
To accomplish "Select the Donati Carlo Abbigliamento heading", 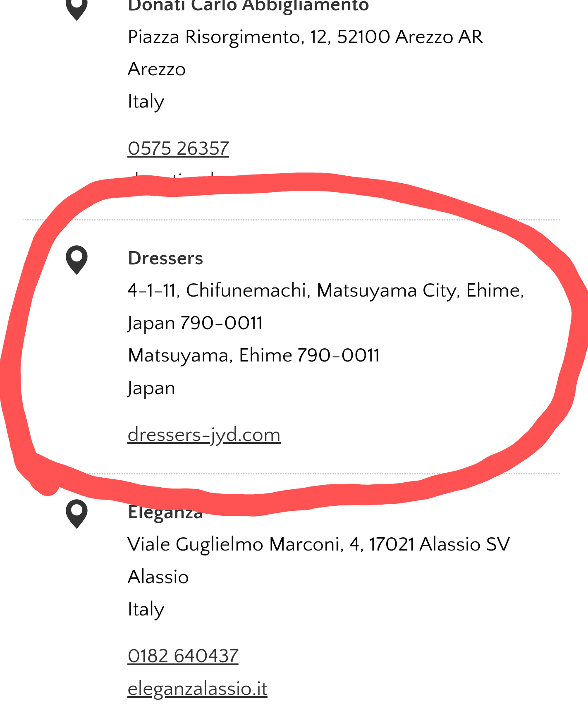I will point(248,7).
